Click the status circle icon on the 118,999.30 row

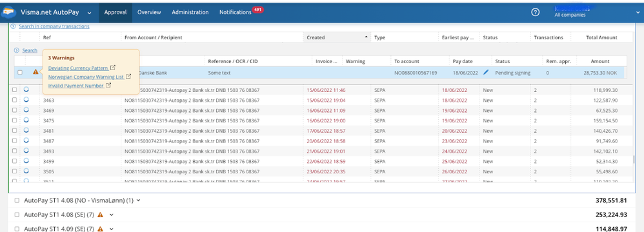[x=26, y=90]
